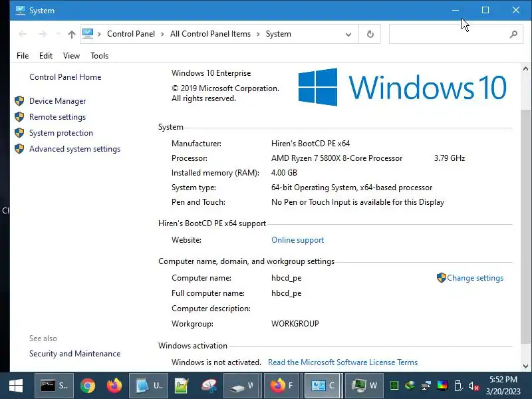The image size is (532, 399).
Task: Click the Forward navigation arrow
Action: click(43, 34)
